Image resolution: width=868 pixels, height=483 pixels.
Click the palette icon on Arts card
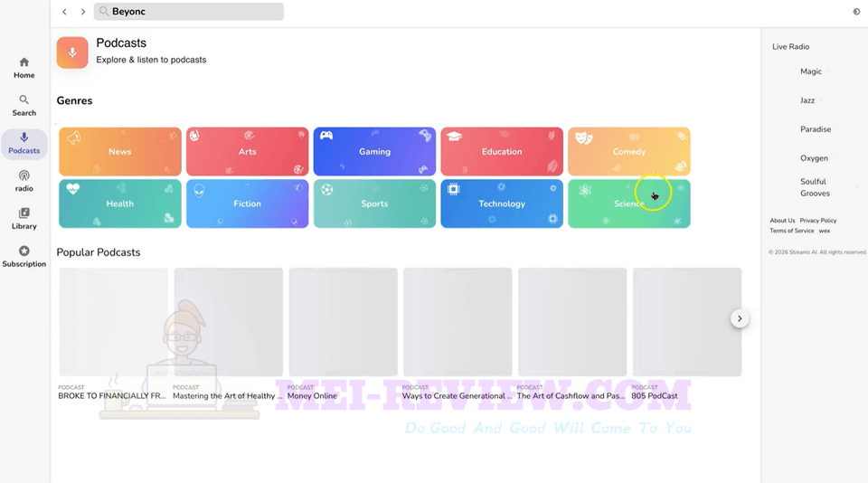click(194, 135)
